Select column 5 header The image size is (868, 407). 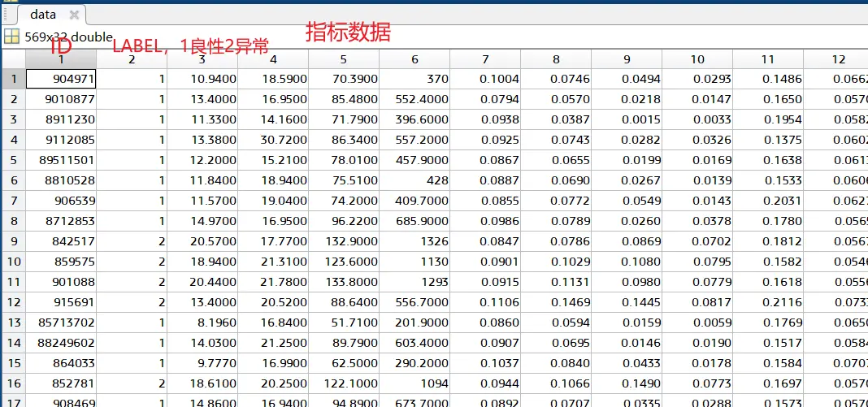(x=344, y=59)
